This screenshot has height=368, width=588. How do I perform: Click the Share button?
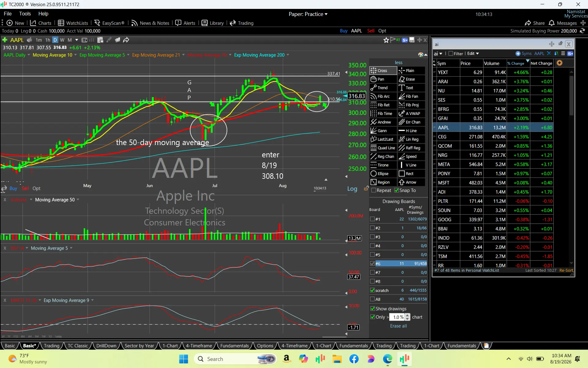[535, 23]
